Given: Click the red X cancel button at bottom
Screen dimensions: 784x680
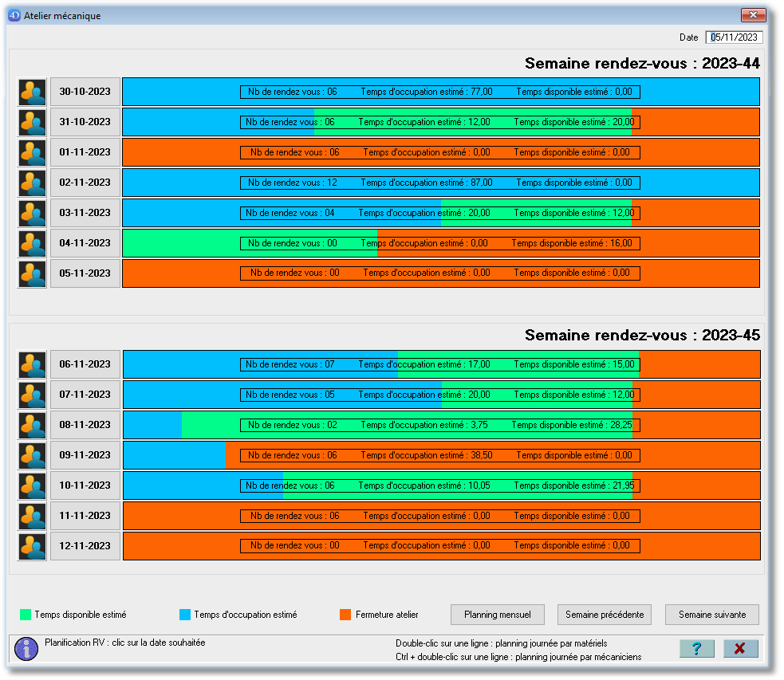Looking at the screenshot, I should click(x=740, y=649).
